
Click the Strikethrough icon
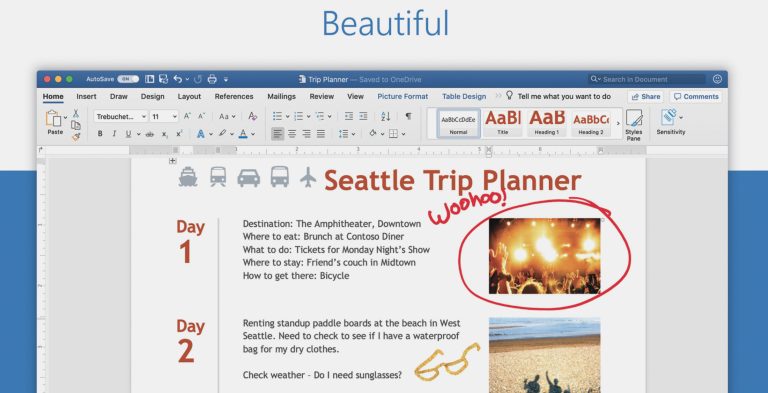tap(150, 134)
